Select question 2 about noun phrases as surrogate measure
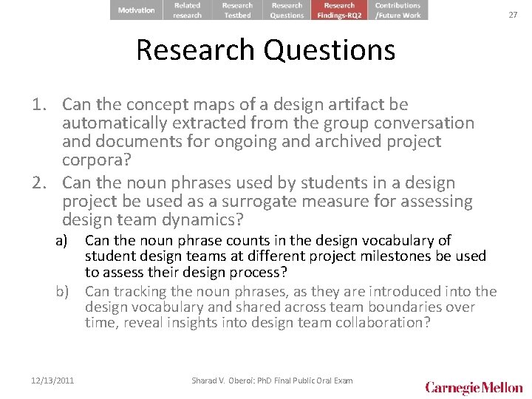The width and height of the screenshot is (532, 399). (252, 201)
